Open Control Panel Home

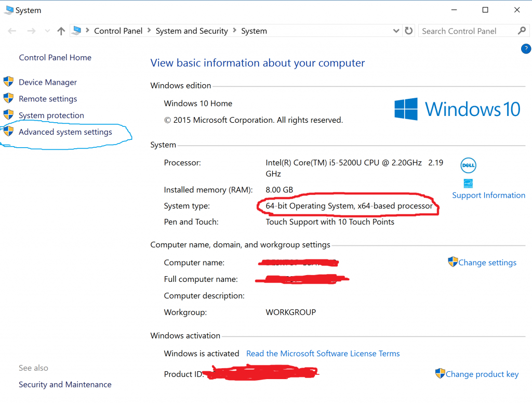click(55, 57)
